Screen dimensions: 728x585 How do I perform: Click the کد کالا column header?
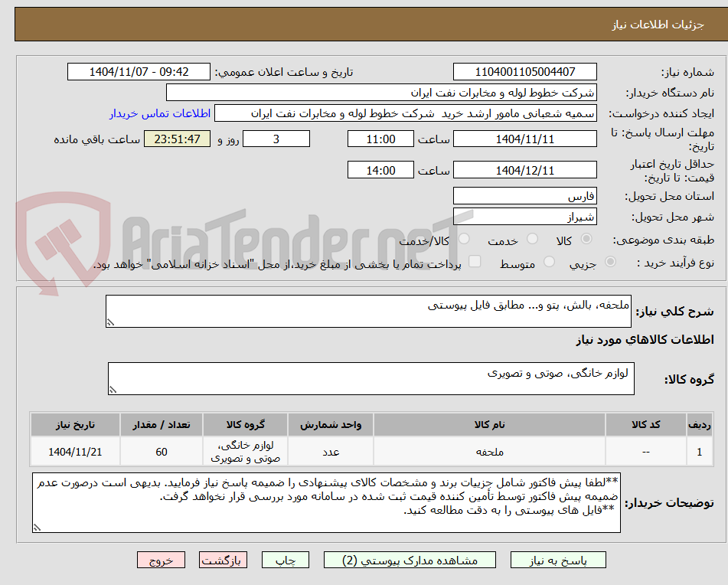click(646, 424)
